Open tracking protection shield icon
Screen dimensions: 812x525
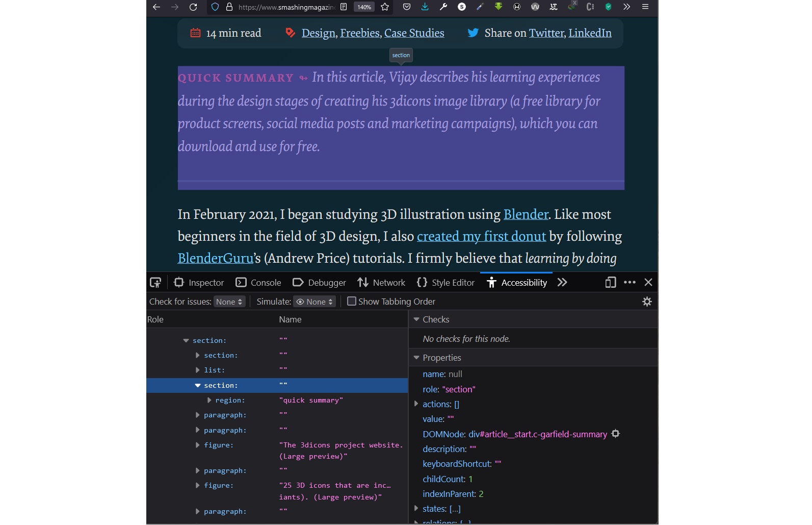215,7
